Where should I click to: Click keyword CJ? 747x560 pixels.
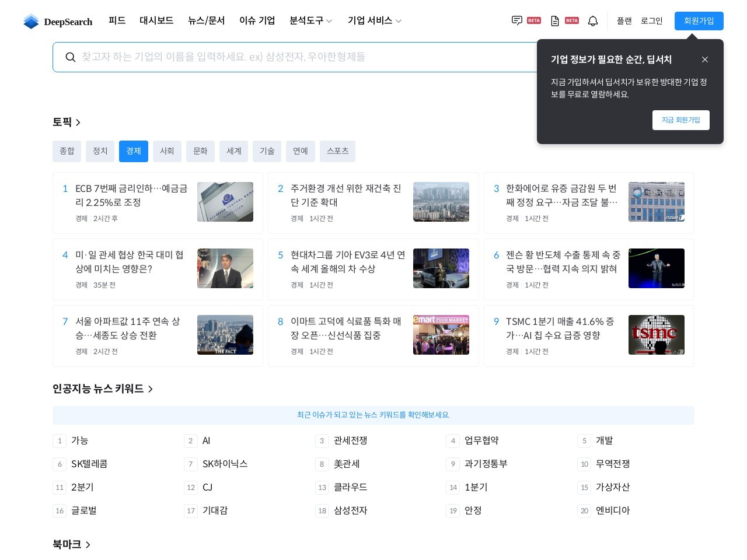(207, 488)
